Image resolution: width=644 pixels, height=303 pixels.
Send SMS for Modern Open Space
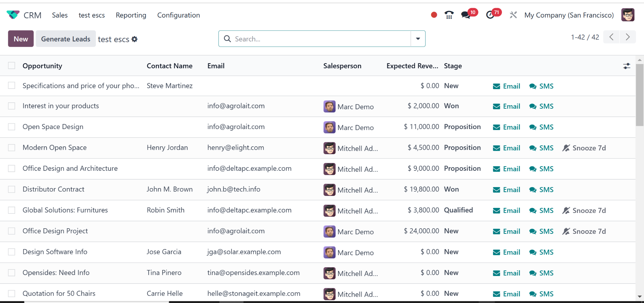click(x=541, y=148)
